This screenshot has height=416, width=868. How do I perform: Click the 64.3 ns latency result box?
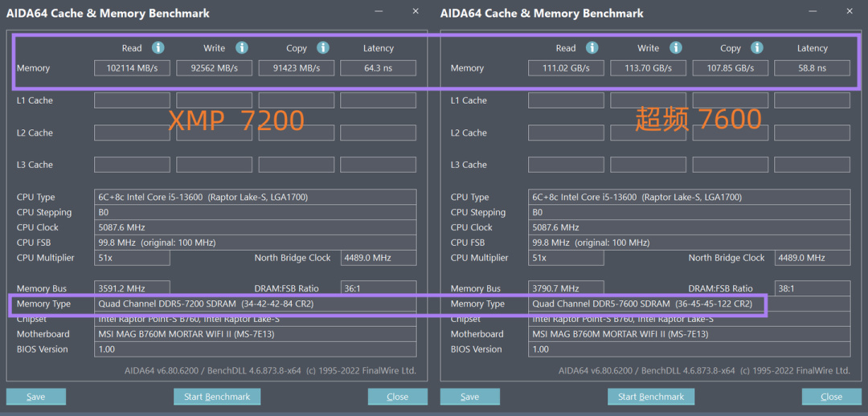click(x=378, y=68)
